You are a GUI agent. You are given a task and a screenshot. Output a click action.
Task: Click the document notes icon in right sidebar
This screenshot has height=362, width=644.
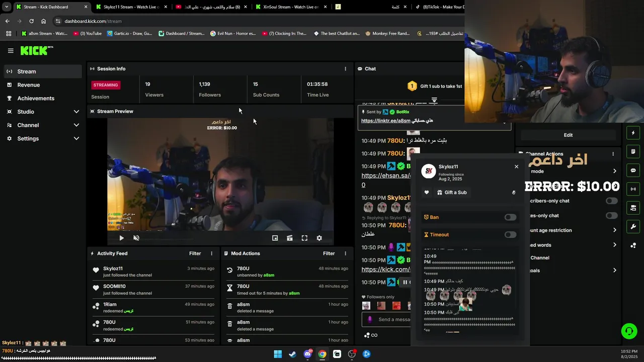(633, 151)
